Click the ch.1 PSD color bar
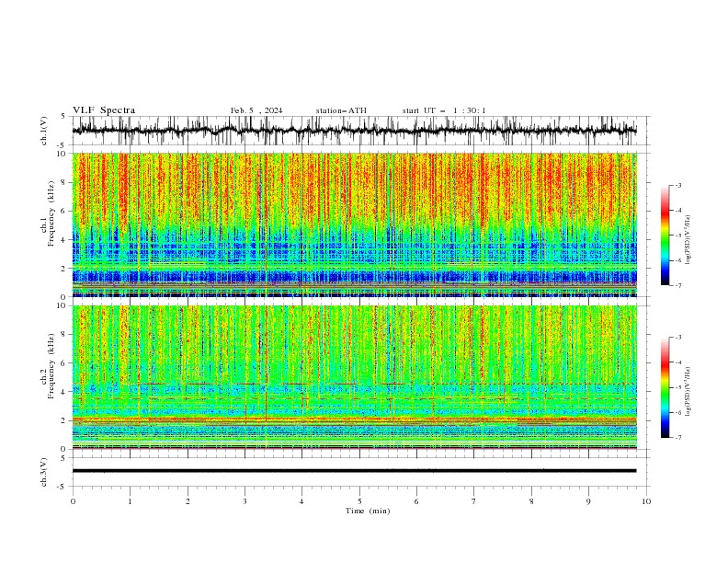The height and width of the screenshot is (563, 728). pyautogui.click(x=665, y=236)
